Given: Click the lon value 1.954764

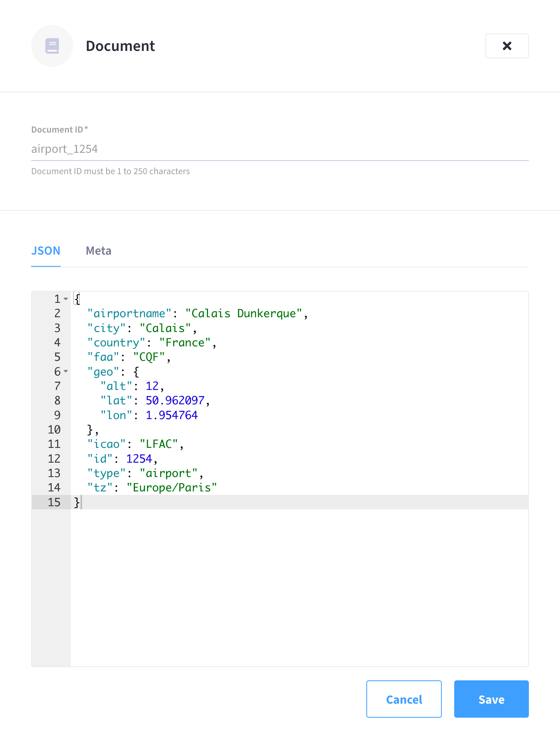Looking at the screenshot, I should point(172,415).
